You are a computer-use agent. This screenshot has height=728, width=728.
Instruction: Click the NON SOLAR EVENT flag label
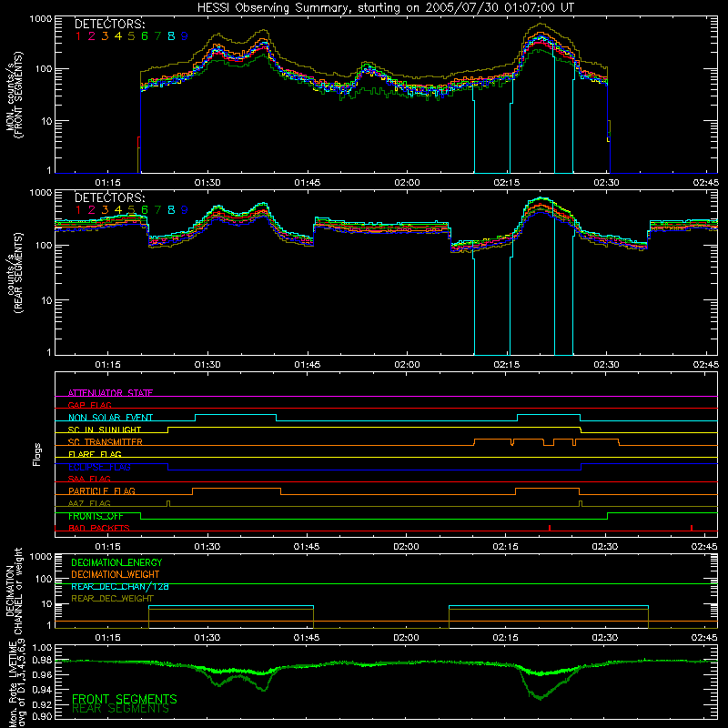110,418
